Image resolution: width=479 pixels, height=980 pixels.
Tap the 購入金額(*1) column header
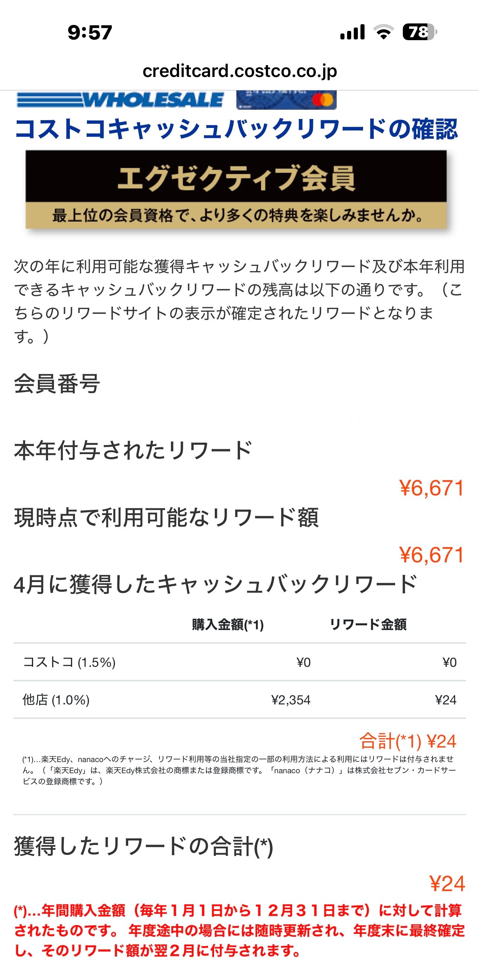228,625
